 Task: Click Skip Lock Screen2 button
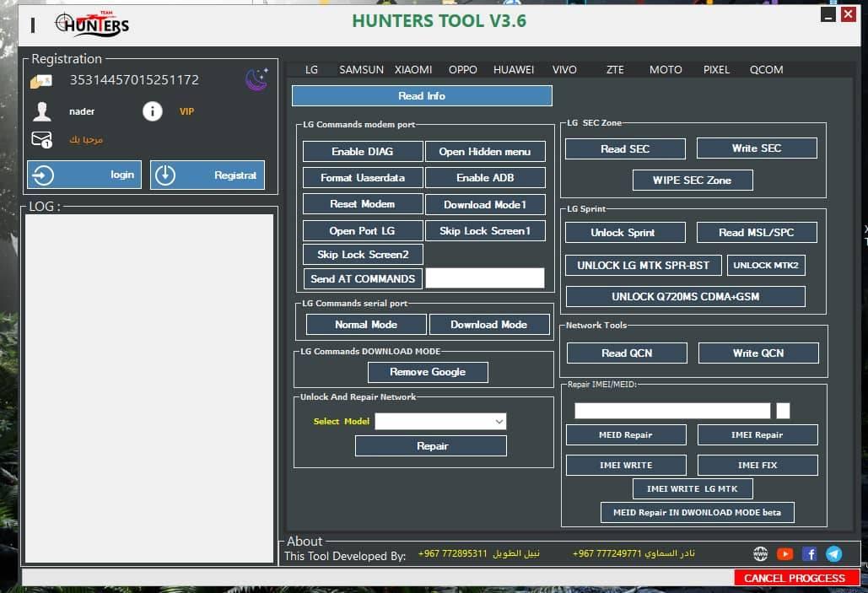point(363,254)
